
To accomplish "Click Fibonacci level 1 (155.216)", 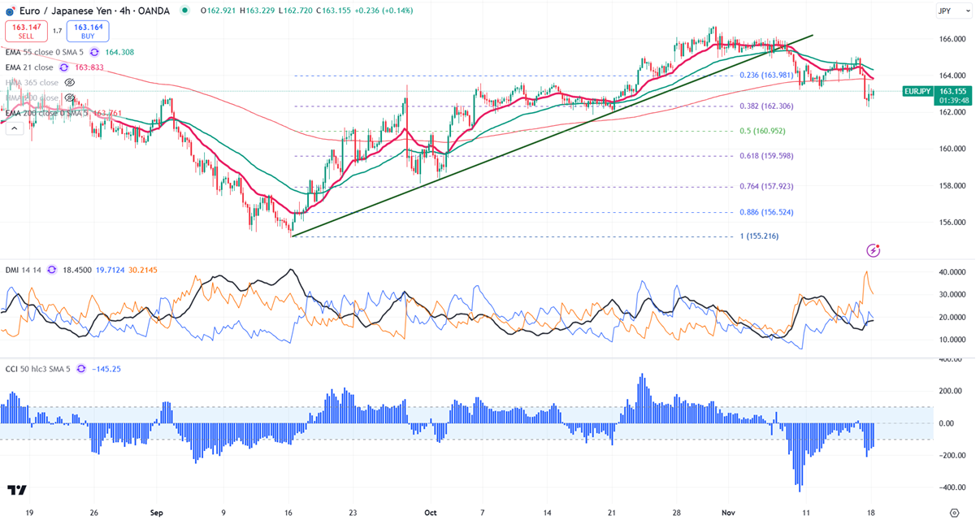I will pyautogui.click(x=759, y=236).
